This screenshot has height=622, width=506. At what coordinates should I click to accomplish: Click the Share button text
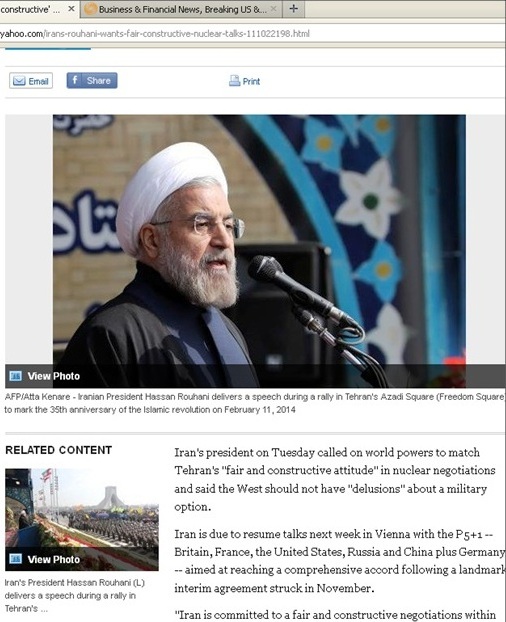click(x=98, y=81)
